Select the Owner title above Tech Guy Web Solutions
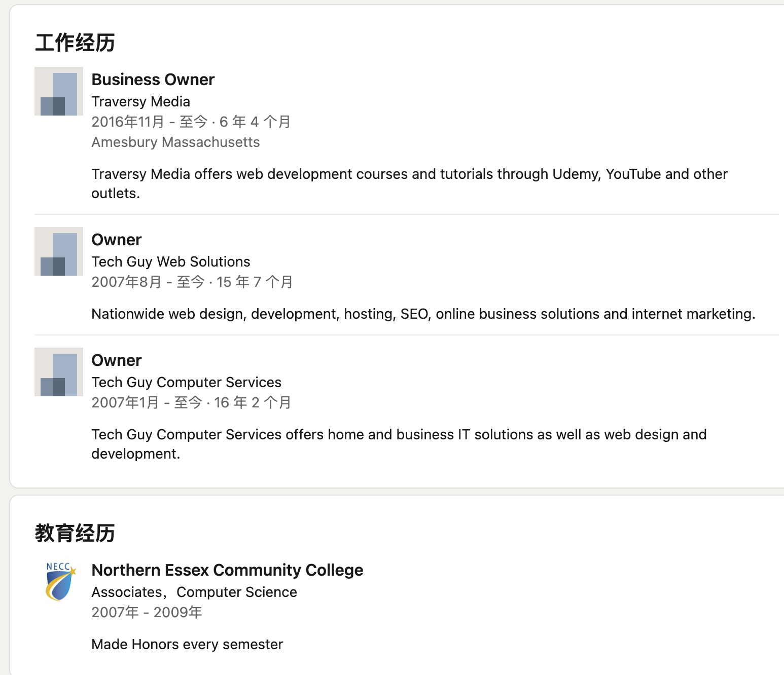This screenshot has height=675, width=784. (x=116, y=240)
